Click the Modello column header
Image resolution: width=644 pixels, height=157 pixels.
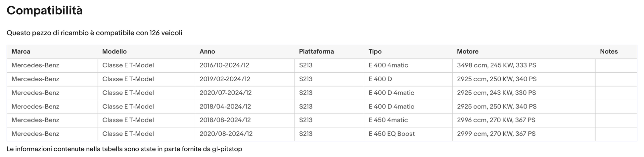146,52
